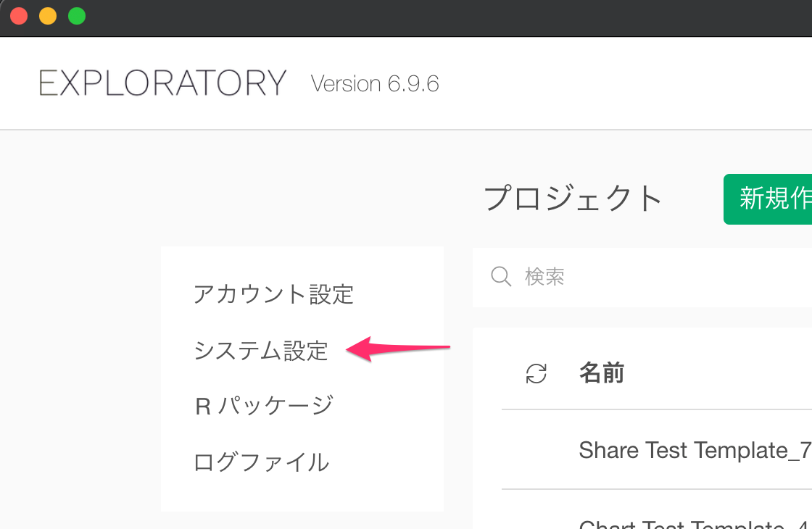Open システム設定 from the menu
812x529 pixels.
coord(260,351)
